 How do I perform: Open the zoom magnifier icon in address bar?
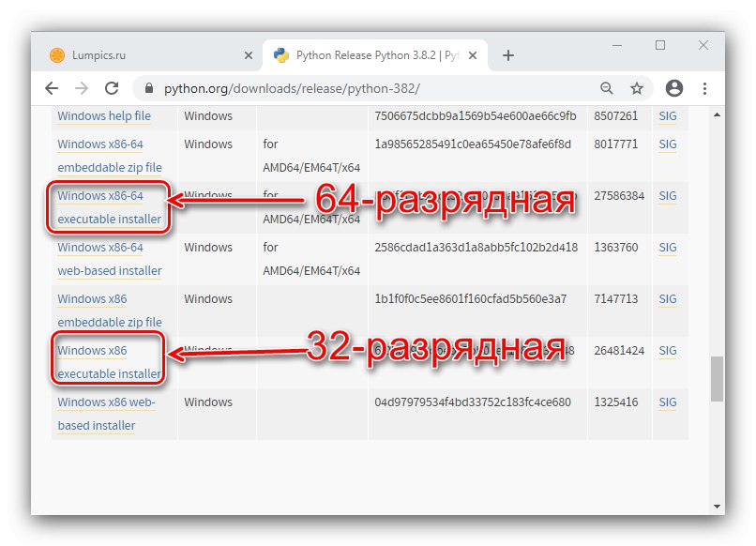pyautogui.click(x=607, y=88)
